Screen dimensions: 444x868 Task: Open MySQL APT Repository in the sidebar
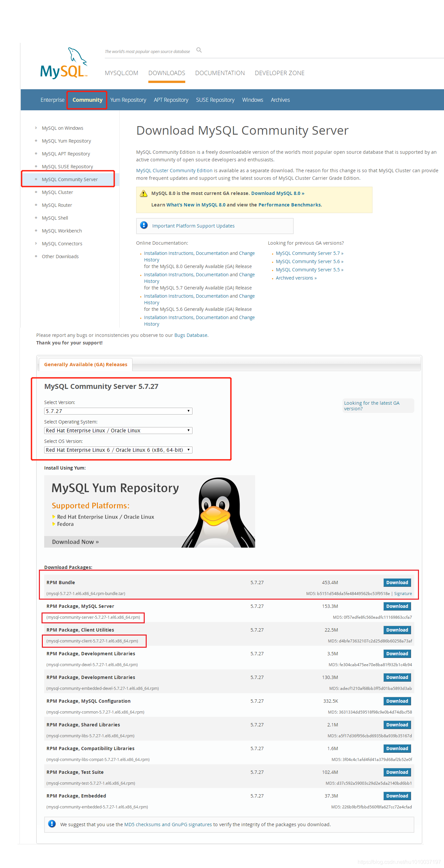pos(66,154)
